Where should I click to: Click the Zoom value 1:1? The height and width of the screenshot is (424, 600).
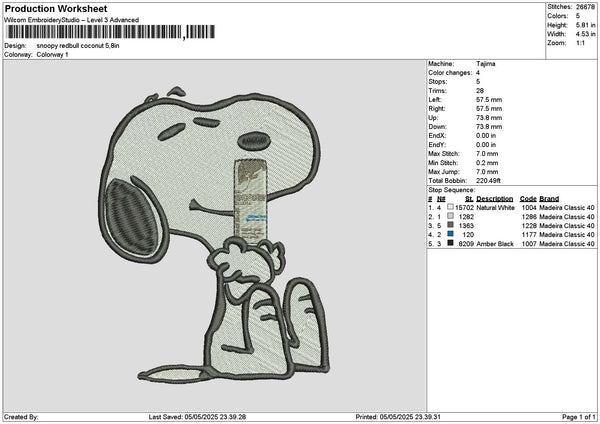[580, 43]
